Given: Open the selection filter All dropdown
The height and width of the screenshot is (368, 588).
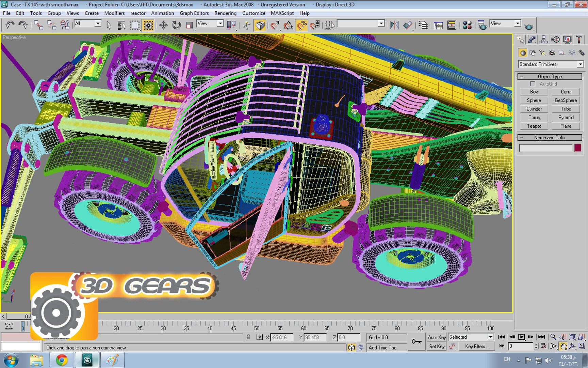Looking at the screenshot, I should point(88,24).
